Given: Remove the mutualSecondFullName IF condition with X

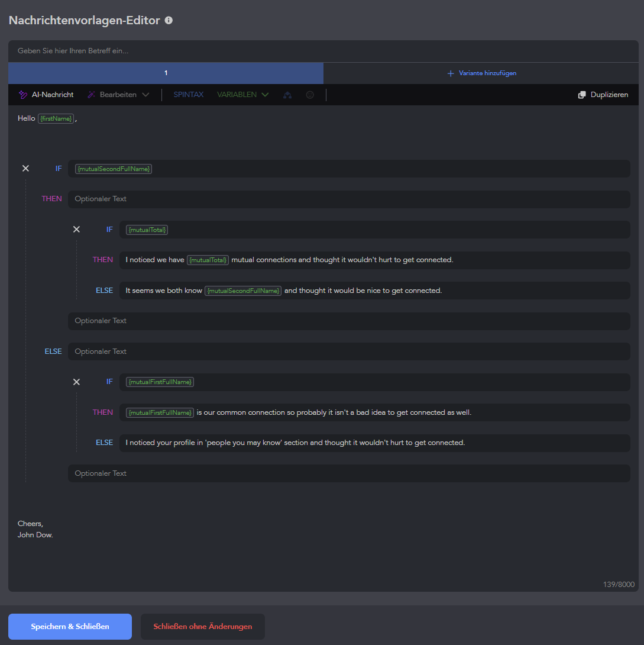Looking at the screenshot, I should 25,168.
